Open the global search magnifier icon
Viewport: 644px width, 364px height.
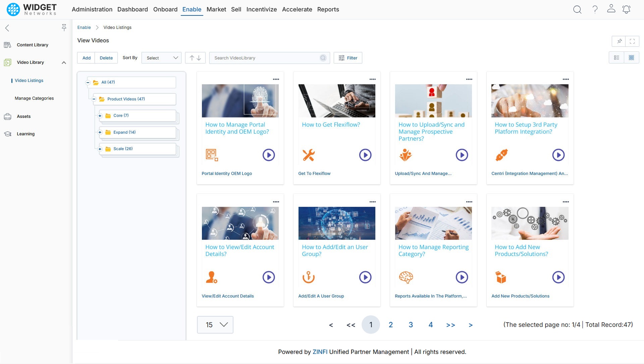(x=577, y=9)
